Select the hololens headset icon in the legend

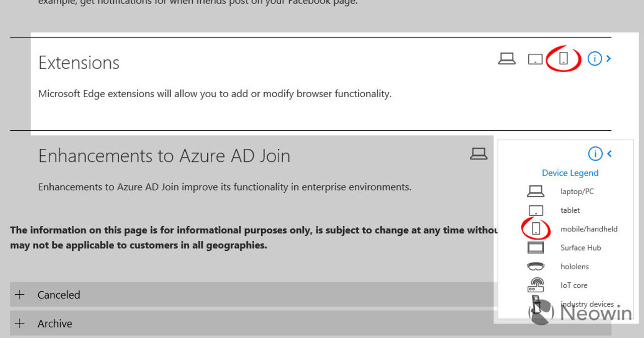coord(536,267)
